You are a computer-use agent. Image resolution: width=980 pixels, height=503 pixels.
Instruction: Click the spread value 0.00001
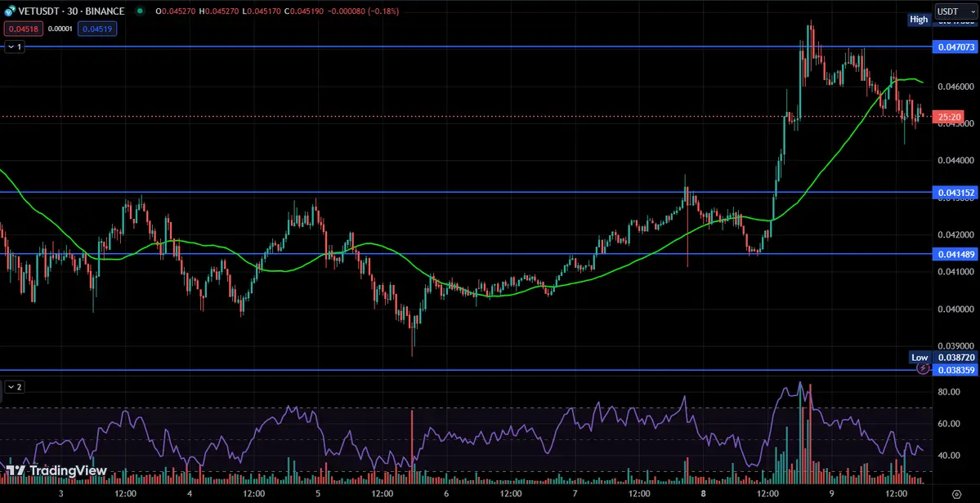(60, 29)
